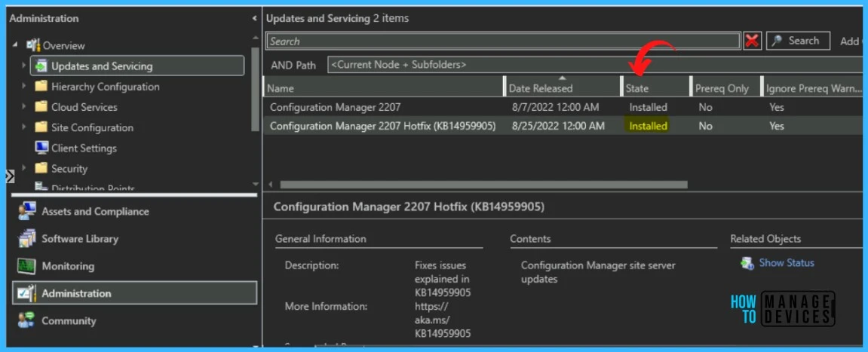Screen dimensions: 868x352
Task: Click the Updates and Servicing node icon
Action: tap(41, 66)
